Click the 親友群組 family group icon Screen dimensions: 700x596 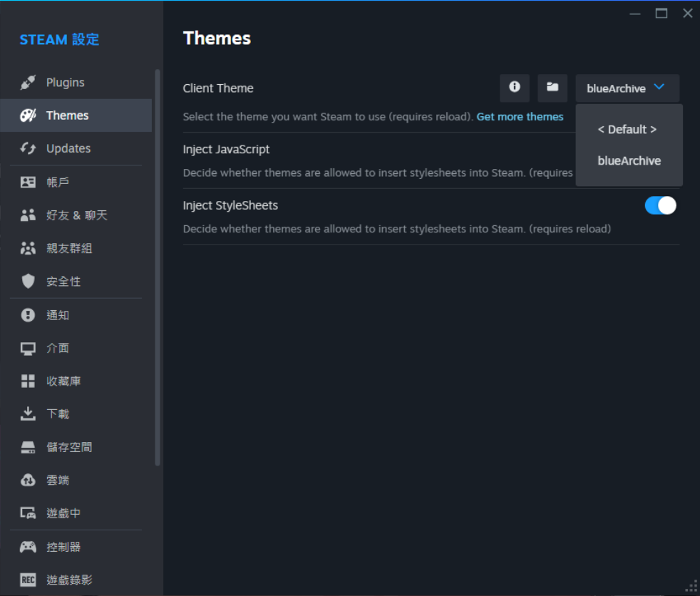(28, 248)
